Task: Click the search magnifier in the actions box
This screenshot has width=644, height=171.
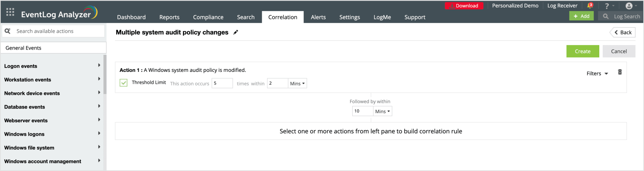Action: point(8,31)
